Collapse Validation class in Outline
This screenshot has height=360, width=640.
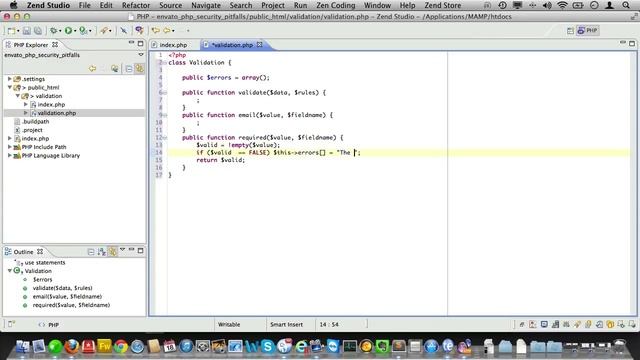pyautogui.click(x=9, y=271)
